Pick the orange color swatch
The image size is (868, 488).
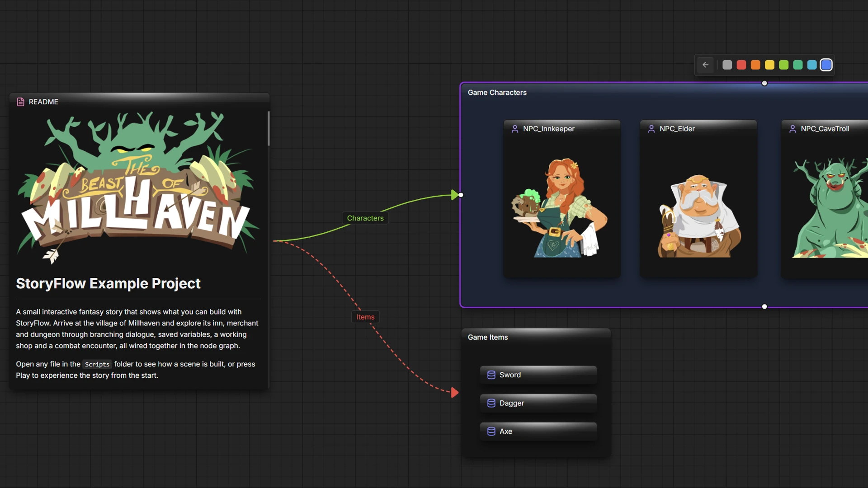755,65
